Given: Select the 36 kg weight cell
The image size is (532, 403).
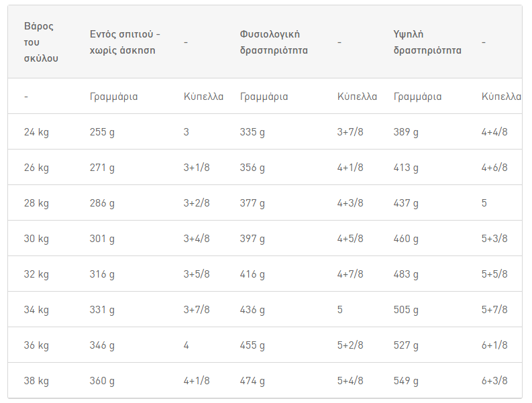Looking at the screenshot, I should pos(36,345).
